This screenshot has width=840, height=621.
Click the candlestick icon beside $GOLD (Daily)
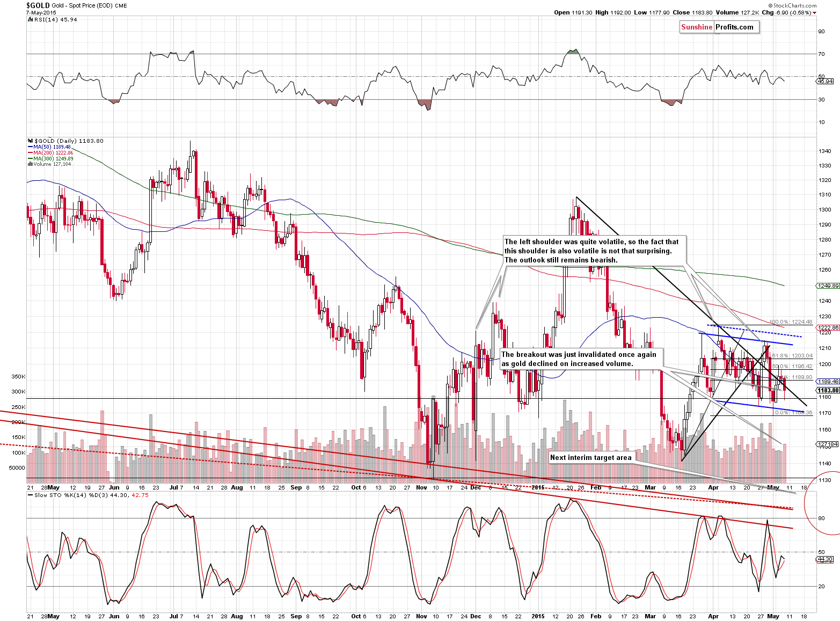pos(30,141)
